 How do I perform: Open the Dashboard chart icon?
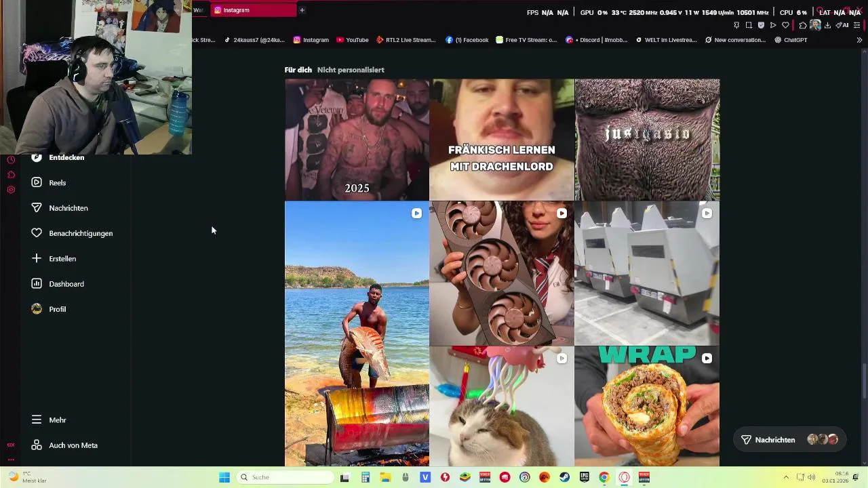pyautogui.click(x=37, y=283)
